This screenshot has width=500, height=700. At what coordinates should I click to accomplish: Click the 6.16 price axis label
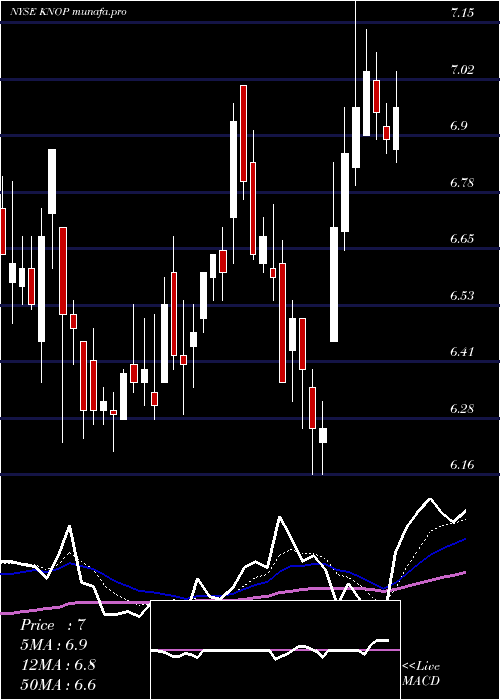(462, 464)
